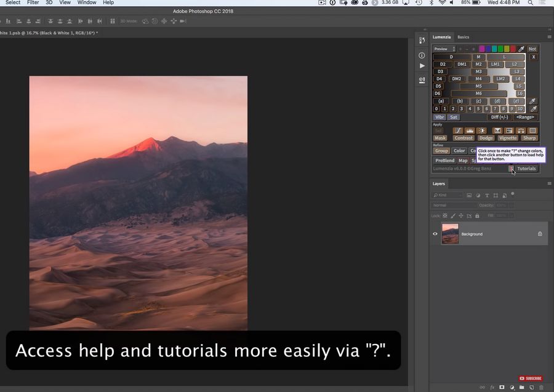Toggle the Sat selection button

click(454, 118)
